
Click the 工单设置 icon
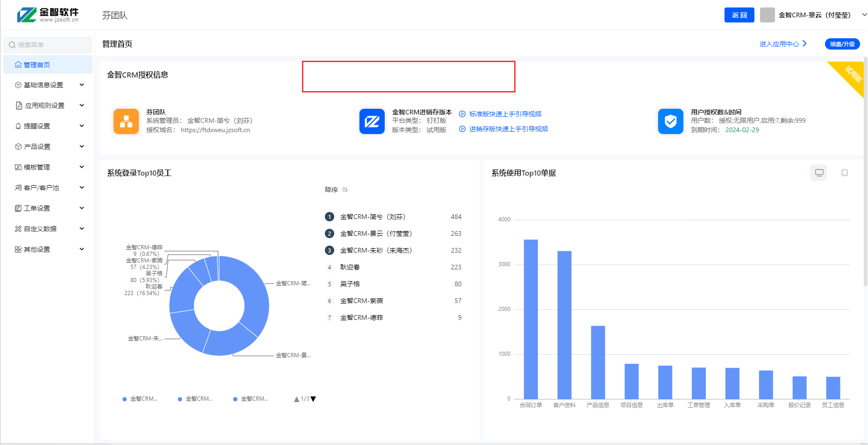[18, 208]
